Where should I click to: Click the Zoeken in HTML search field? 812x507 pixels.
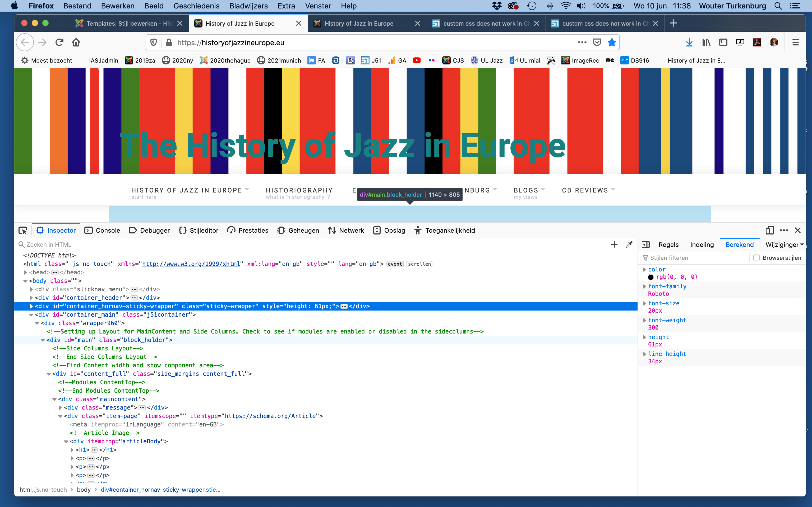point(302,245)
